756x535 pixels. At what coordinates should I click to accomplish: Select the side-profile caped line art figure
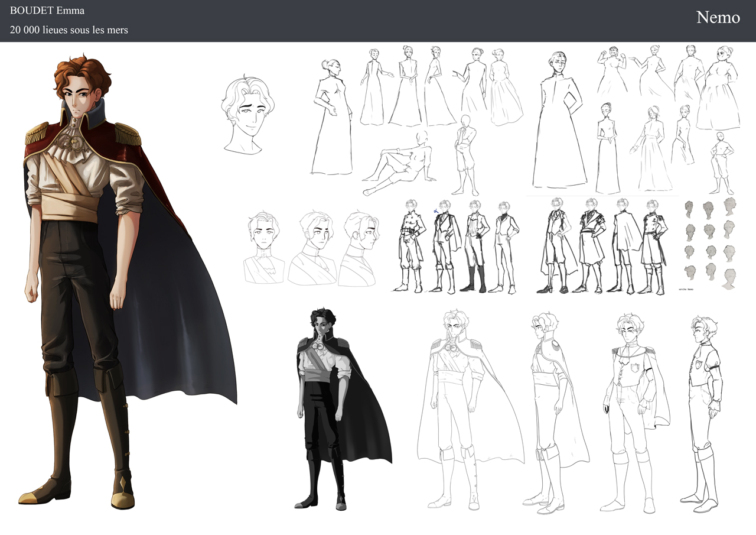[x=555, y=412]
